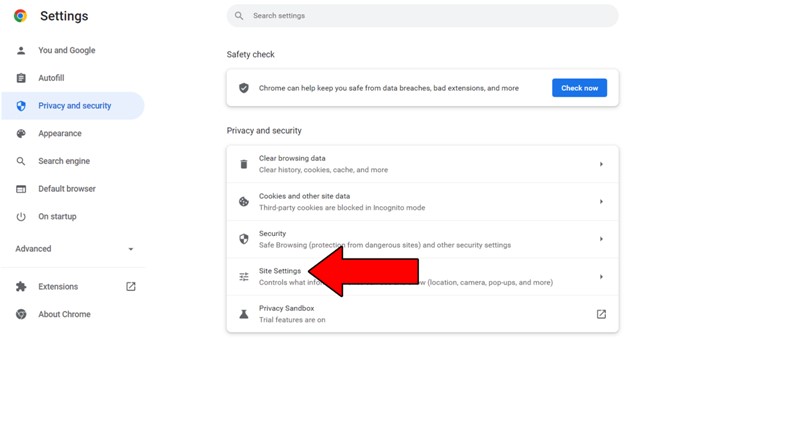Image resolution: width=800 pixels, height=440 pixels.
Task: Select Privacy and security in the sidebar
Action: point(73,106)
